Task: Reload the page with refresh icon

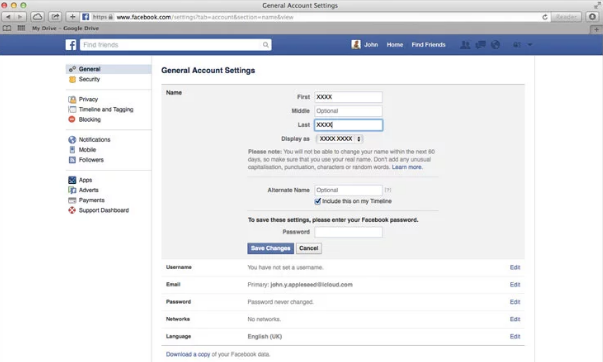Action: point(545,17)
